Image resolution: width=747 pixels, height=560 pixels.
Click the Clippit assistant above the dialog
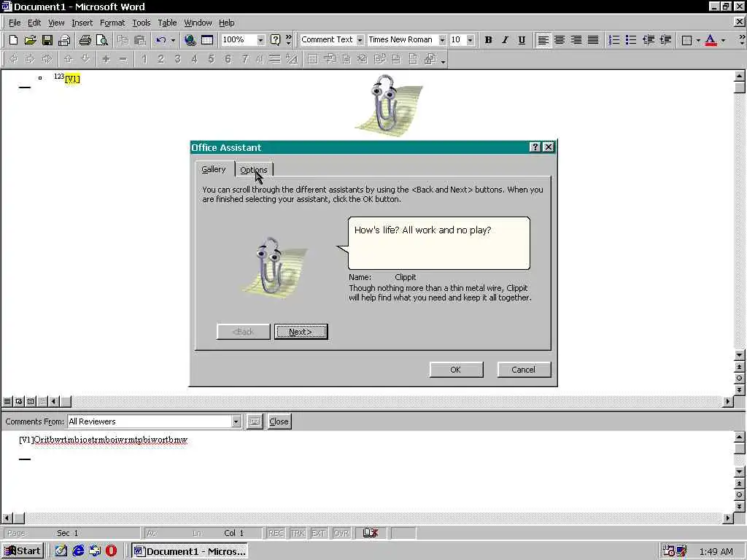[x=389, y=105]
